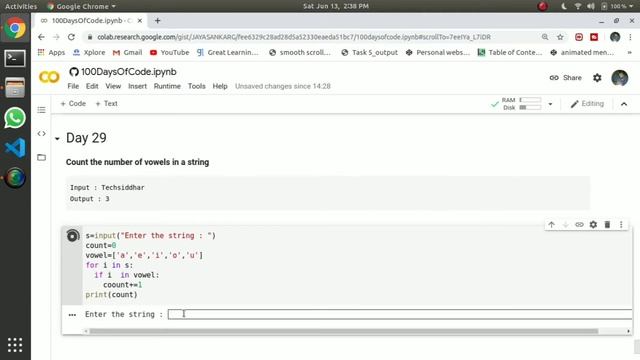
Task: Show more bookmarks chevron
Action: pyautogui.click(x=629, y=52)
